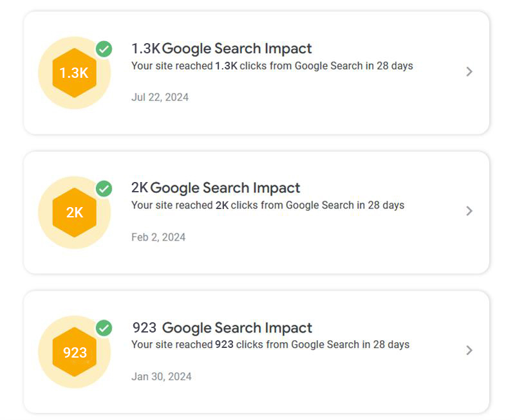The image size is (515, 420).
Task: Open the "2K Google Search Impact" title
Action: tap(216, 188)
